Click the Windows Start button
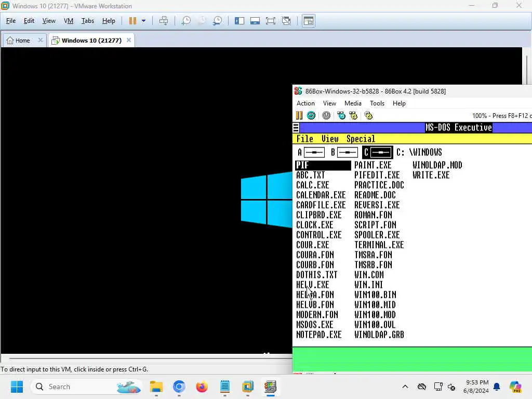Screen dimensions: 532x399 [x=17, y=387]
